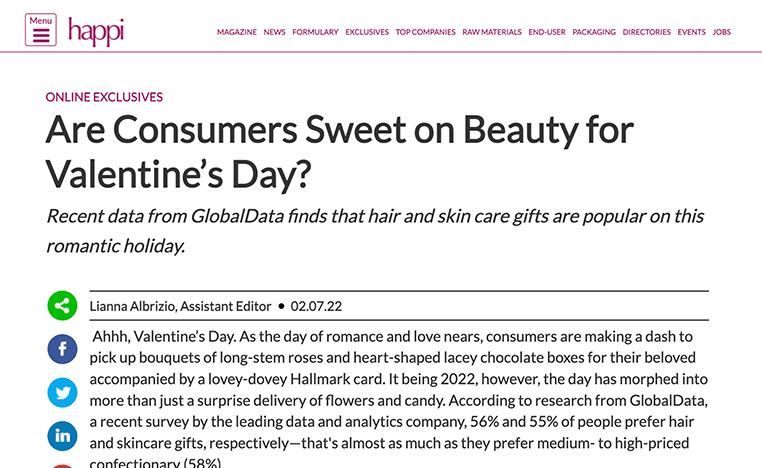
Task: Open the Events page
Action: (692, 32)
